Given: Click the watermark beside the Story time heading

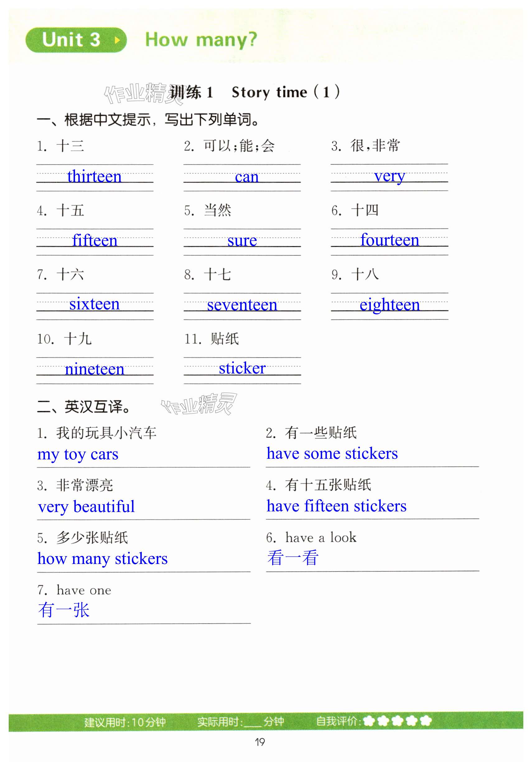Looking at the screenshot, I should click(x=140, y=94).
